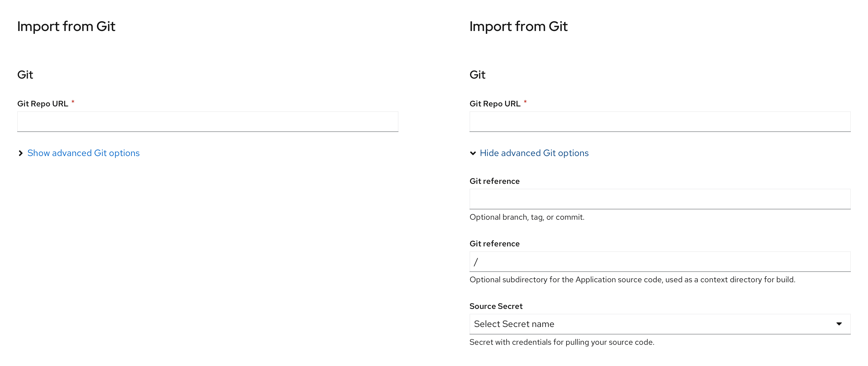
Task: Click Git reference label above the empty field
Action: [x=494, y=181]
